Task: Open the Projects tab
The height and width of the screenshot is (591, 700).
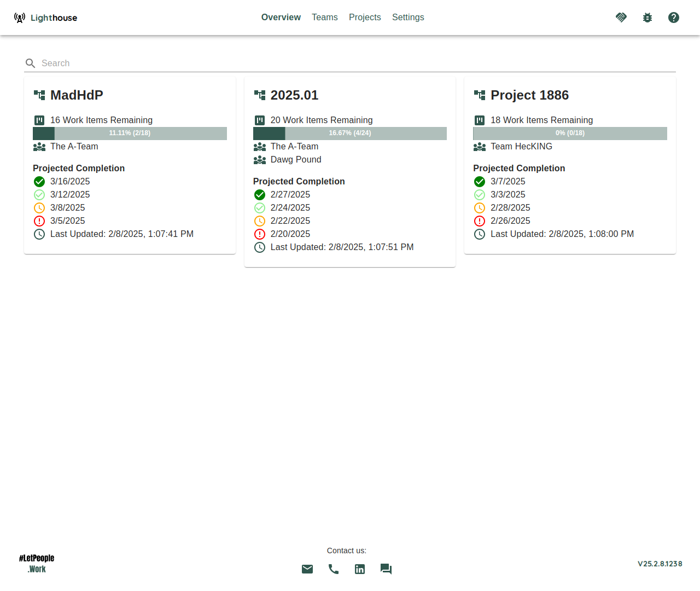Action: (365, 18)
